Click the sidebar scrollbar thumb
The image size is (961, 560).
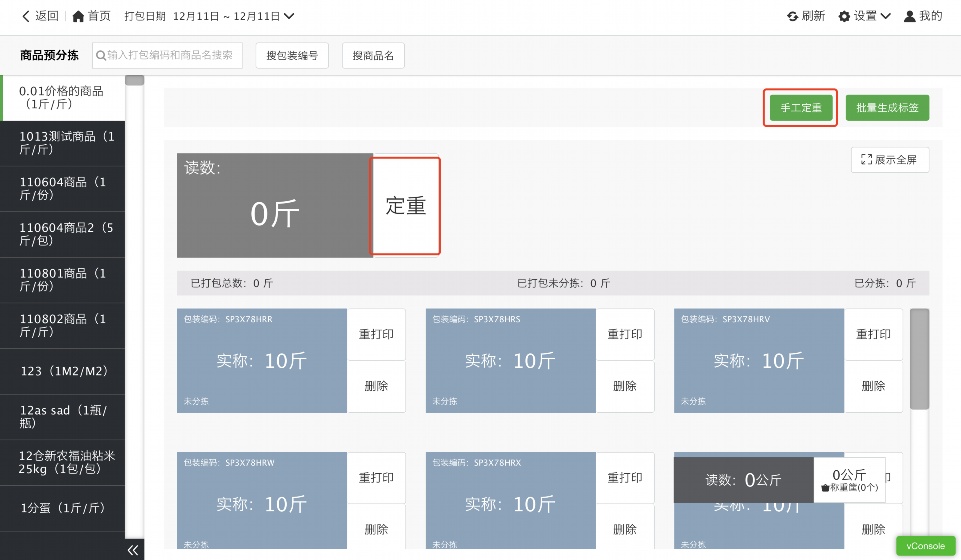point(134,80)
